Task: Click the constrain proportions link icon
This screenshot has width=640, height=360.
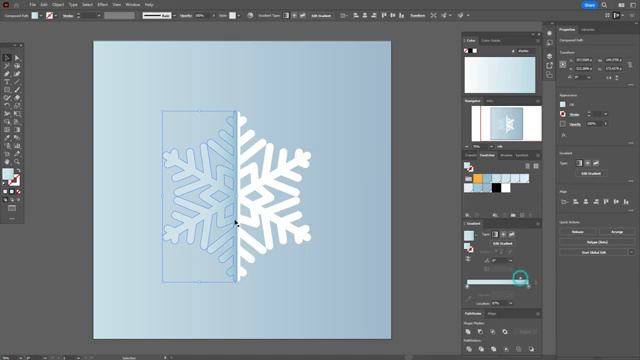Action: (630, 64)
